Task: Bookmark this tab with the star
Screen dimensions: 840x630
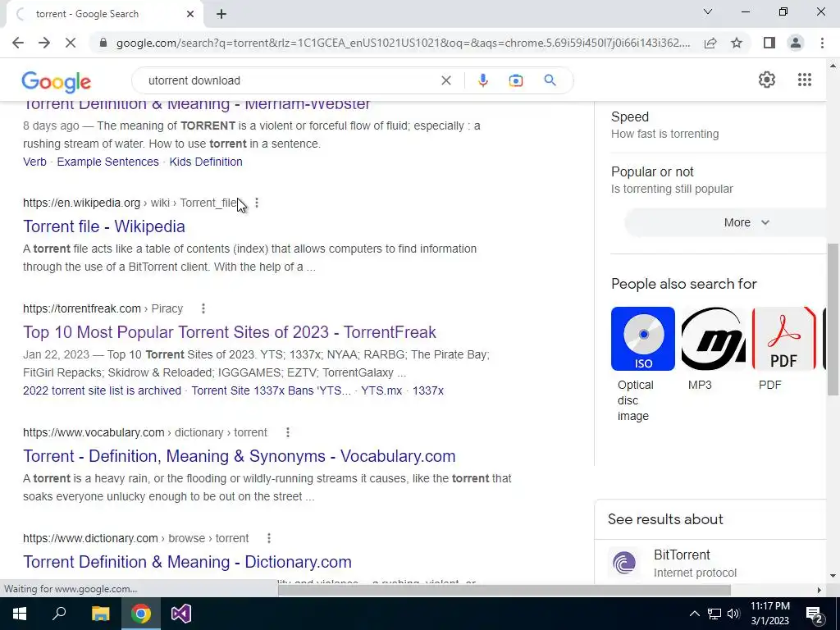Action: (737, 43)
